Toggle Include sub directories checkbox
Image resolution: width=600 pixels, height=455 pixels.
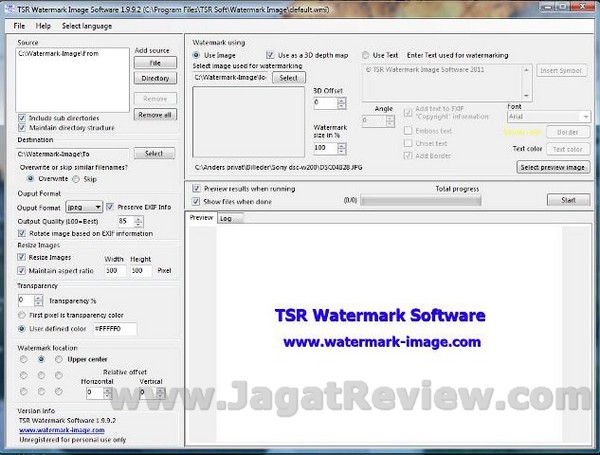[23, 118]
